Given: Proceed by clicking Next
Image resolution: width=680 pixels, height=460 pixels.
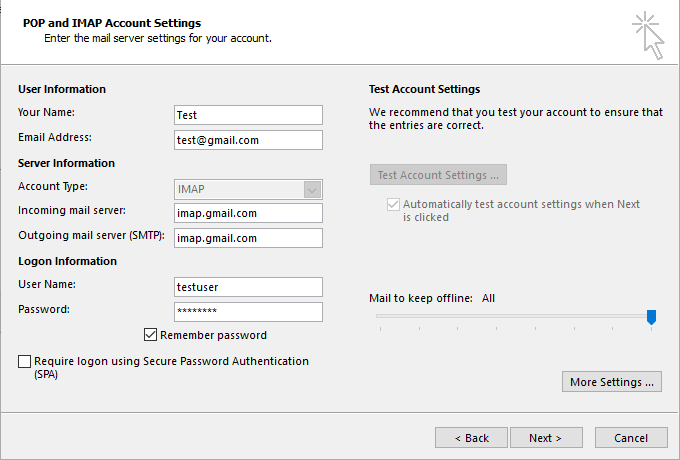Looking at the screenshot, I should click(546, 438).
